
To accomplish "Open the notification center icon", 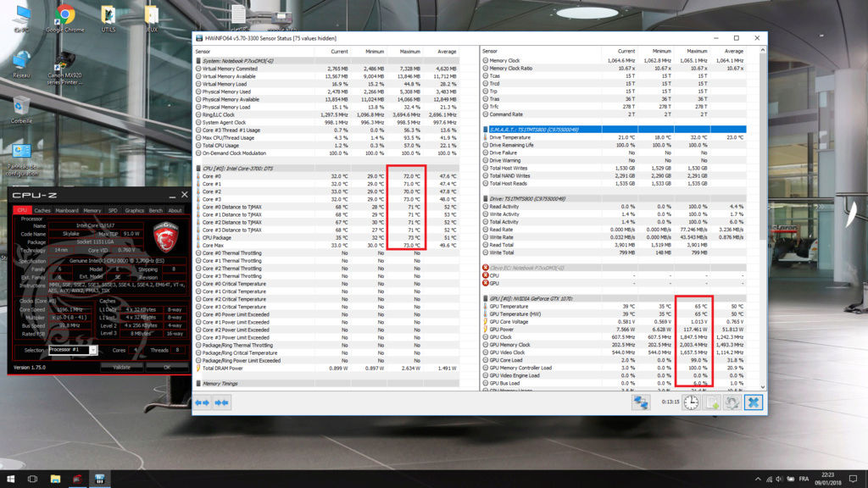I will pos(853,479).
